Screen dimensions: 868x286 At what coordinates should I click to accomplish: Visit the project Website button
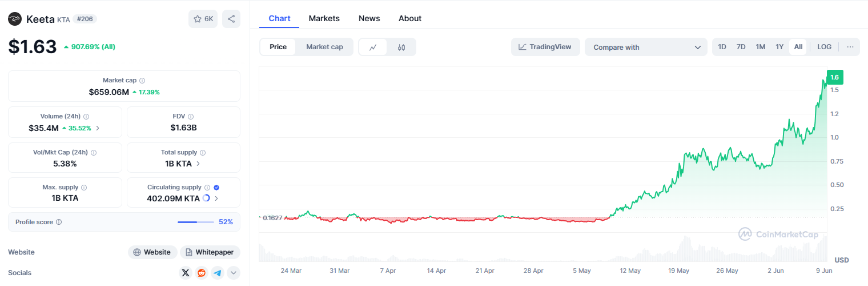[x=152, y=252]
